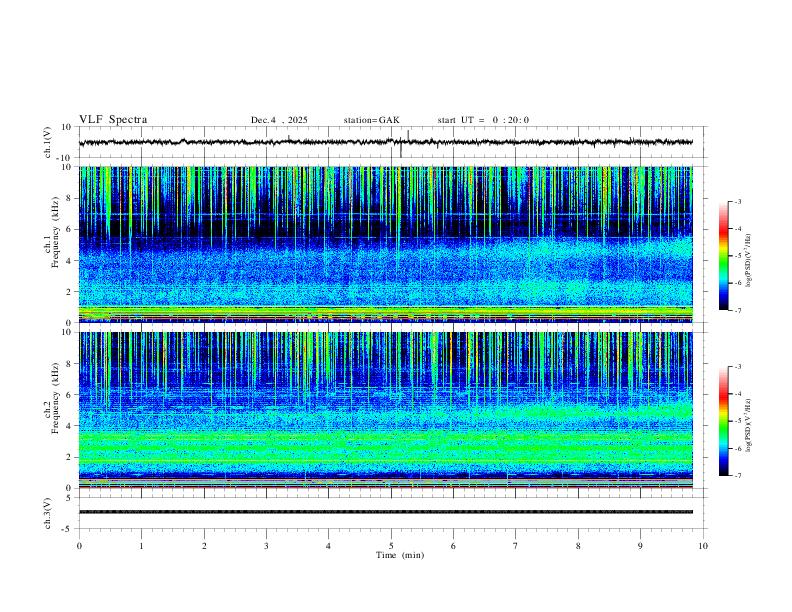This screenshot has width=792, height=612.
Task: Click the ch.1 spectrogram panel
Action: click(386, 244)
